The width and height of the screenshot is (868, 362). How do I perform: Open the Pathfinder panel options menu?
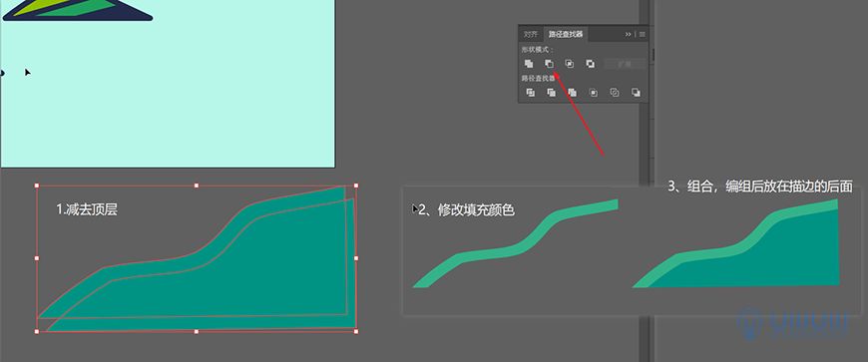(x=643, y=34)
